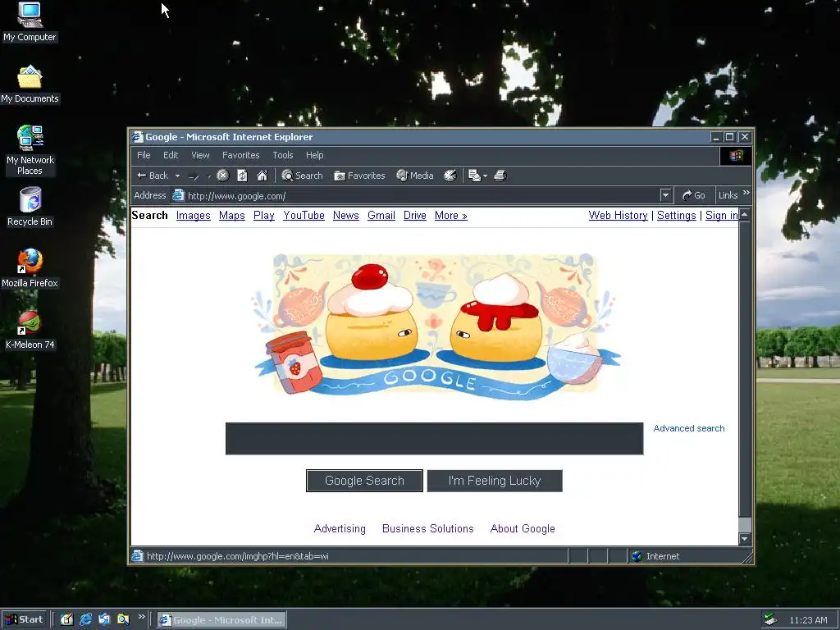Open the Google Settings link
Image resolution: width=840 pixels, height=630 pixels.
(677, 216)
